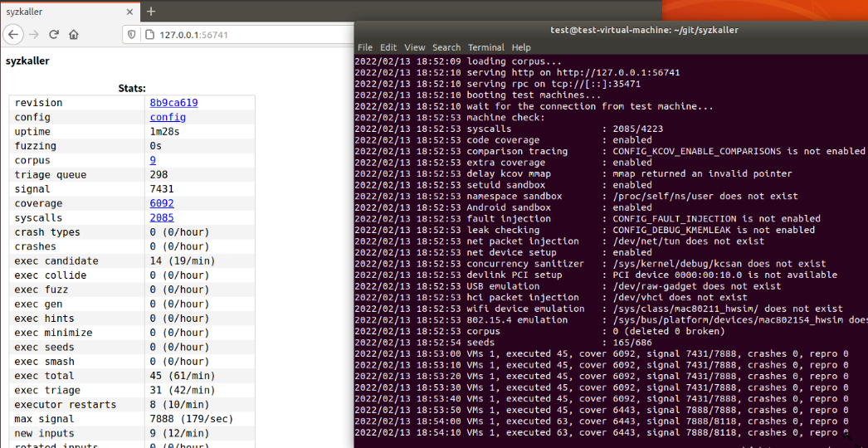Select the syzkaller browser tab
The width and height of the screenshot is (868, 448).
70,12
